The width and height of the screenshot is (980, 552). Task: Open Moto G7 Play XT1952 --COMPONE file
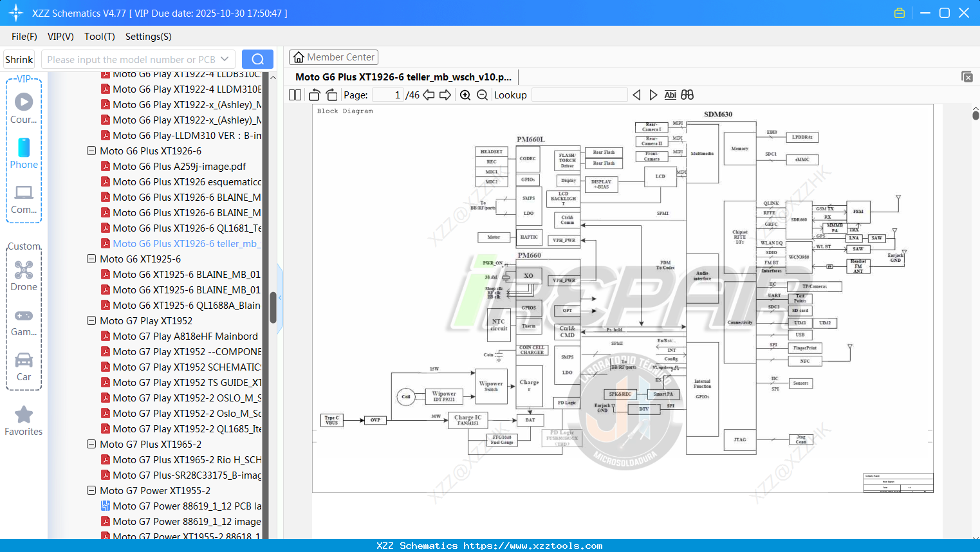coord(187,352)
